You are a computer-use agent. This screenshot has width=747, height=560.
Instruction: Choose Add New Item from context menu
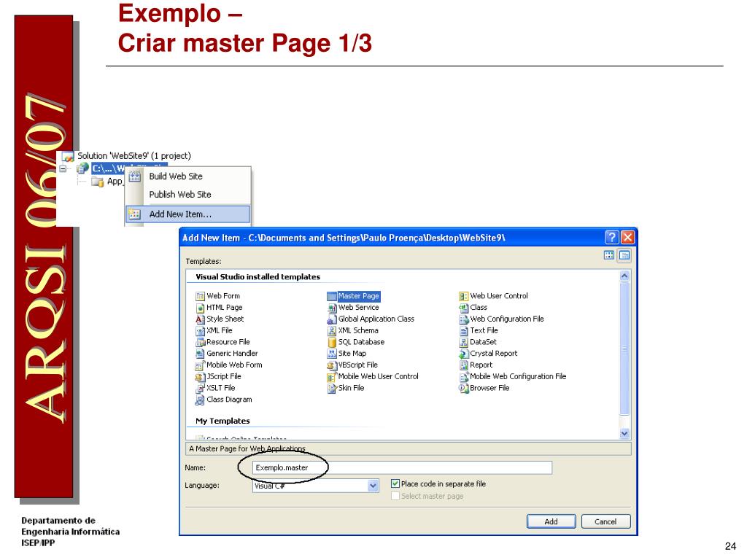pyautogui.click(x=187, y=214)
